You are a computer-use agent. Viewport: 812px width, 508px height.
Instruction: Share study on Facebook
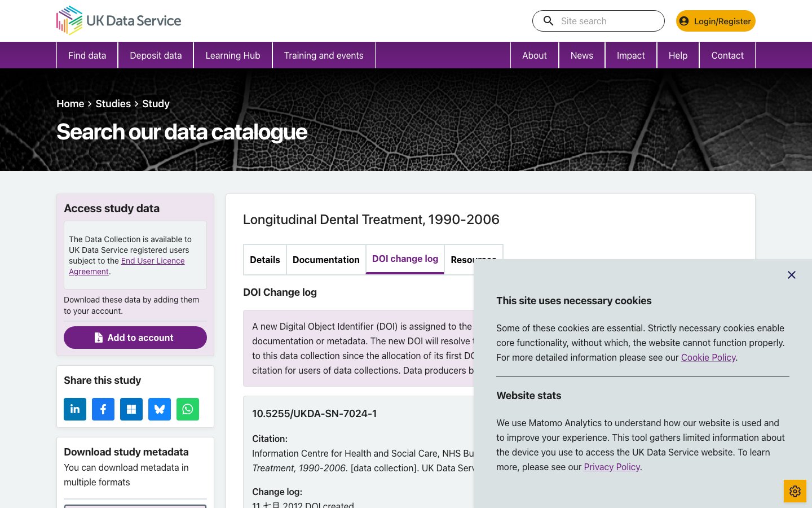[x=103, y=409]
